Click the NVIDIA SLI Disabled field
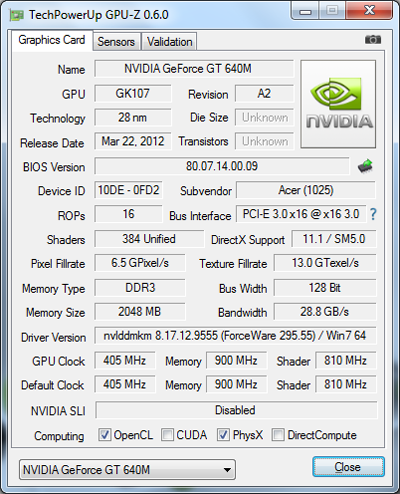Viewport: 400px width, 494px height. click(236, 410)
